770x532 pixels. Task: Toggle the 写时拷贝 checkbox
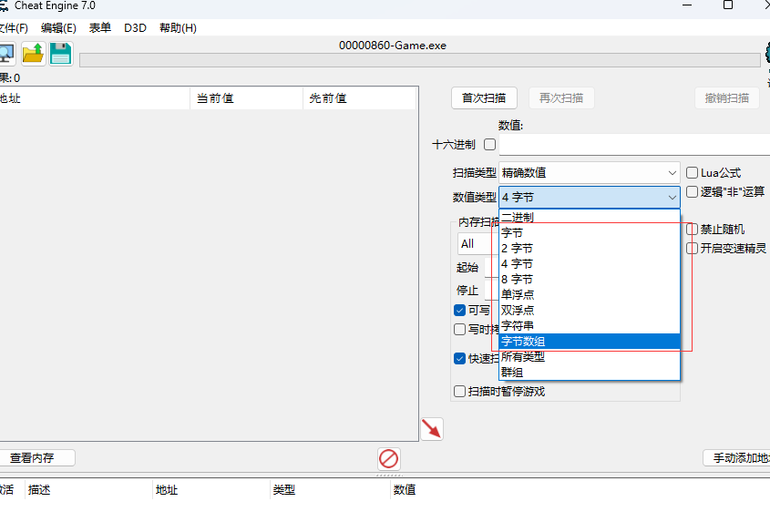click(x=459, y=329)
